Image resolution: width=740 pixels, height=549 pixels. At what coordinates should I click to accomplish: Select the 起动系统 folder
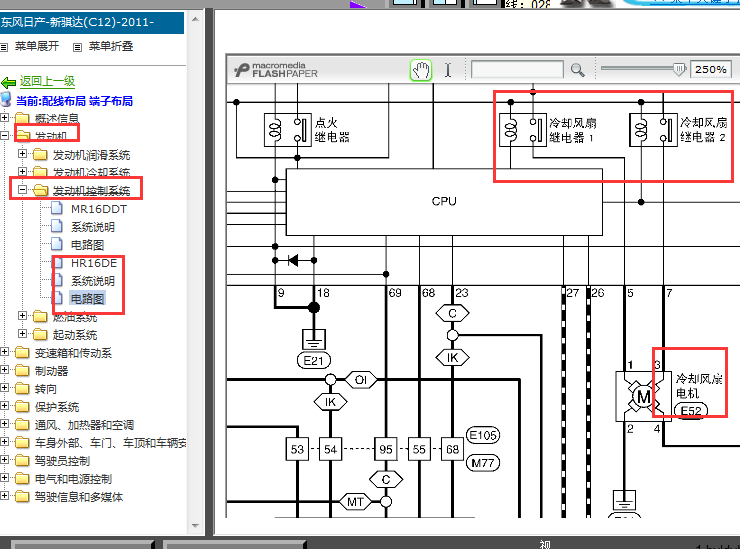pos(75,335)
